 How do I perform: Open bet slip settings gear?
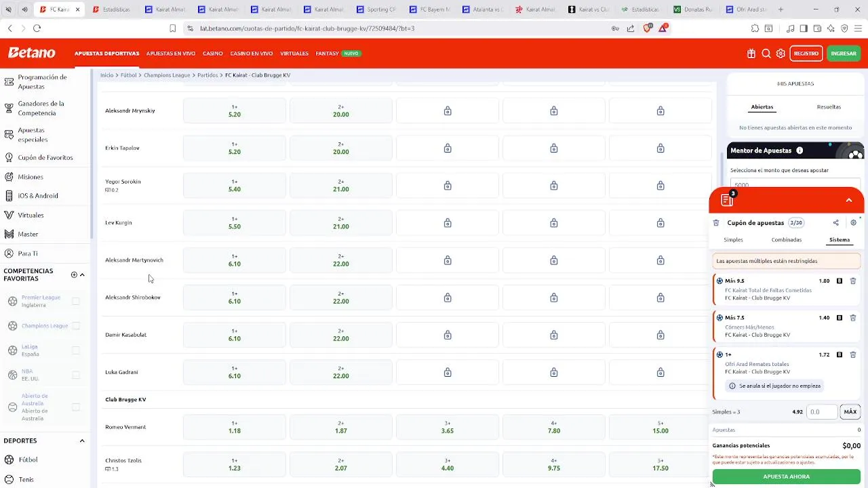tap(853, 223)
